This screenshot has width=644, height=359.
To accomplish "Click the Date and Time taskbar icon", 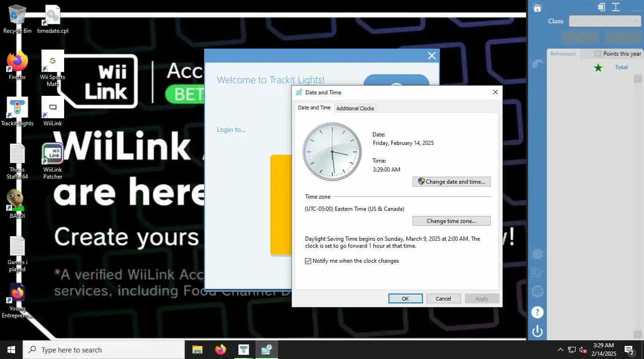I will [267, 350].
